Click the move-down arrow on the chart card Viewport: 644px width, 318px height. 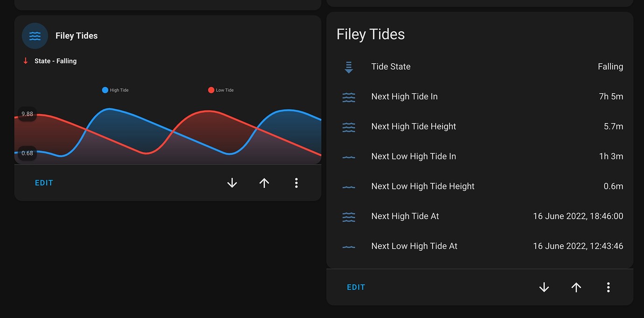click(x=232, y=183)
